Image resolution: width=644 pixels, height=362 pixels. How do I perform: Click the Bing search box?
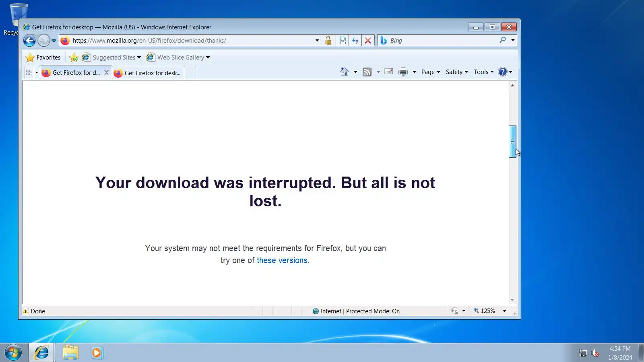(443, 41)
